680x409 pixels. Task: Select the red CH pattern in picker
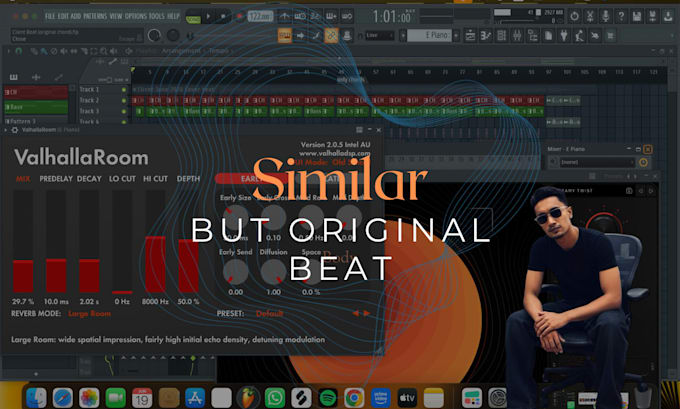point(36,92)
